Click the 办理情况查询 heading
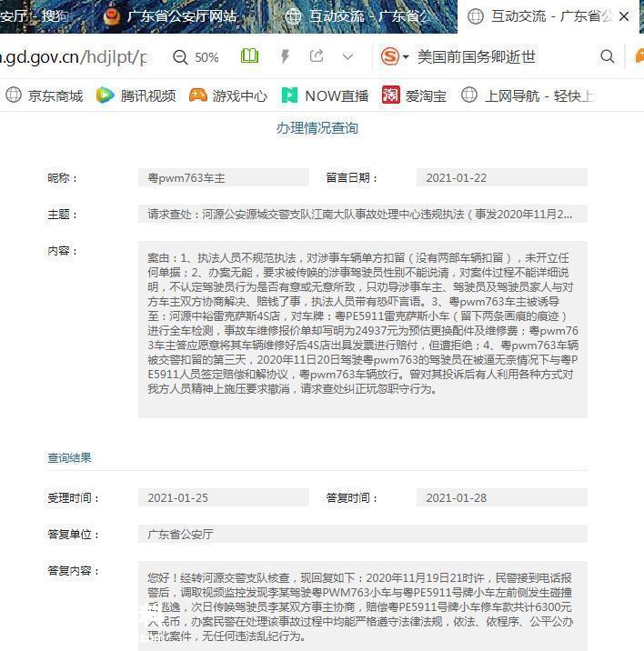 pyautogui.click(x=317, y=128)
